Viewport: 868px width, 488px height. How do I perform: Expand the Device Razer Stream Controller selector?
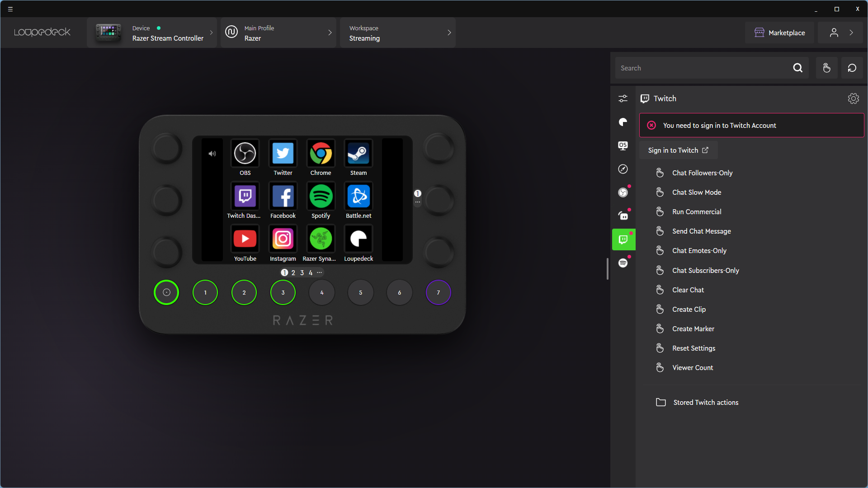[x=152, y=33]
